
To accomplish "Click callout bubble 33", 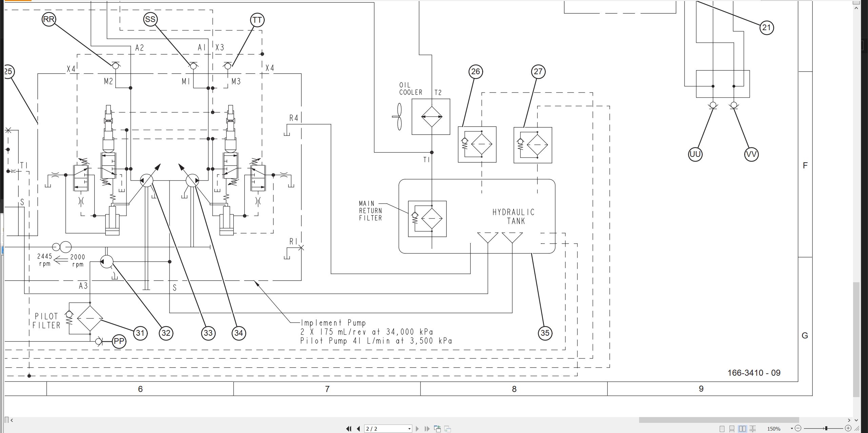I will pos(208,333).
